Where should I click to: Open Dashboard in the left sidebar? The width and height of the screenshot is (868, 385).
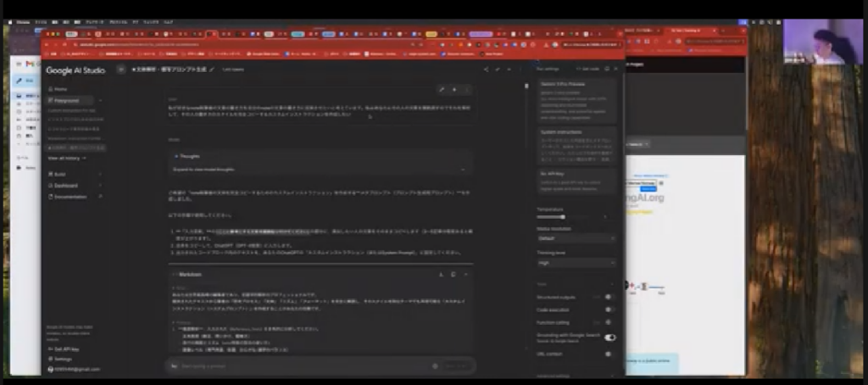pyautogui.click(x=66, y=185)
